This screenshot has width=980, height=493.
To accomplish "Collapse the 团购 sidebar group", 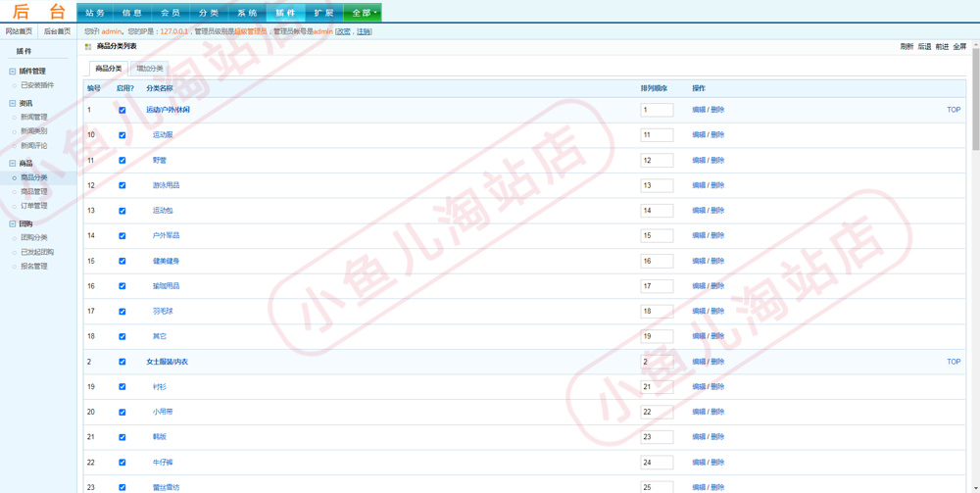I will tap(13, 223).
